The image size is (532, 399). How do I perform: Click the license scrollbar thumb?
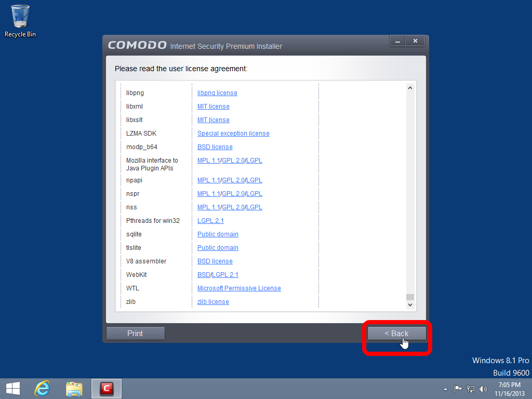pos(410,297)
